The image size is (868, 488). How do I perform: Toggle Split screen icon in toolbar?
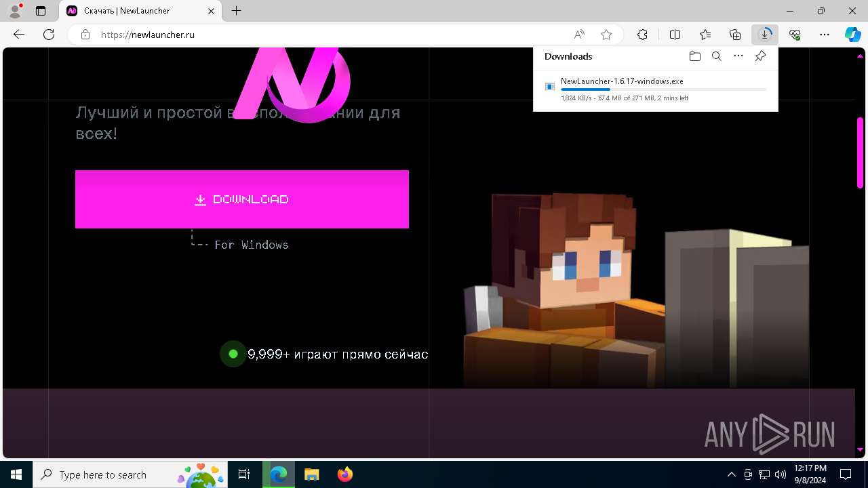(675, 35)
